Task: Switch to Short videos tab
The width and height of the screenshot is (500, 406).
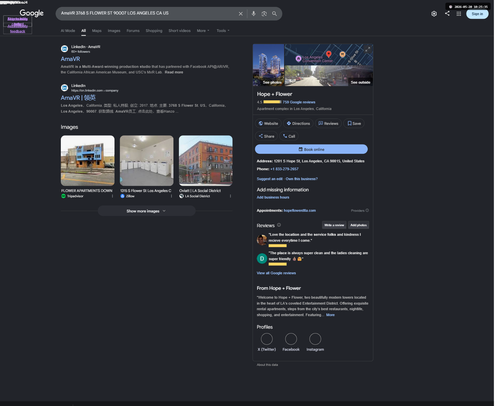Action: (179, 31)
